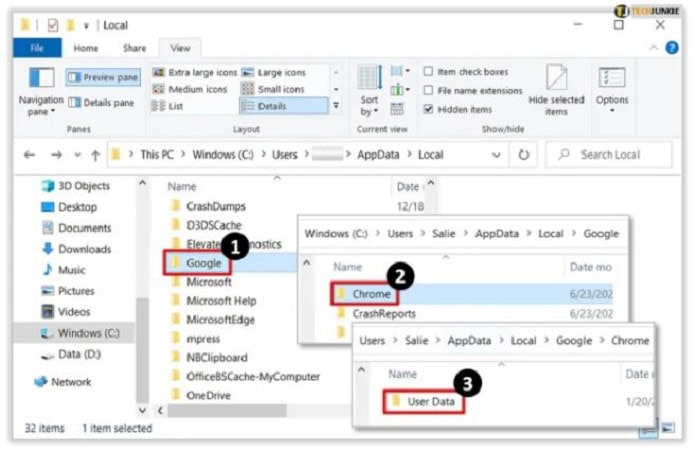Open the Options button
The height and width of the screenshot is (454, 700).
click(612, 90)
